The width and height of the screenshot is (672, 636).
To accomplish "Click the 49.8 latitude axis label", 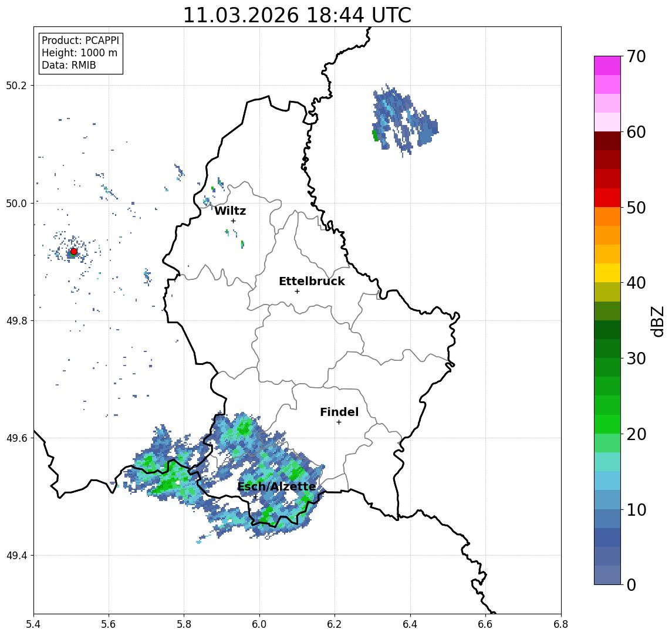I will coord(16,320).
